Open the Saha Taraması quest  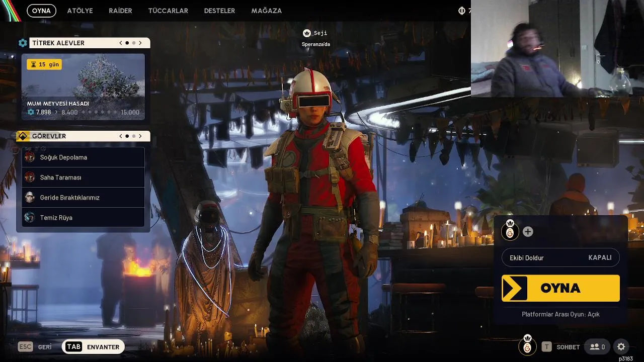click(x=83, y=177)
